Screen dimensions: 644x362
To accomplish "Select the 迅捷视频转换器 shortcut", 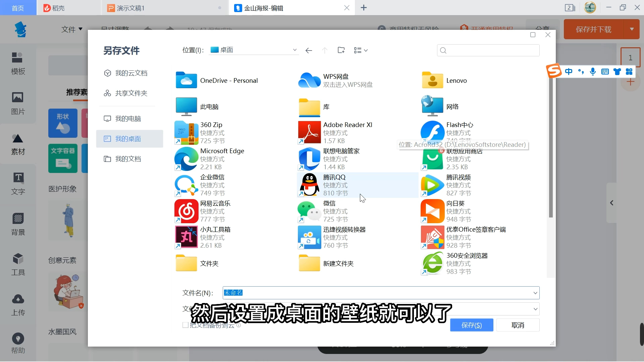I will coord(332,237).
